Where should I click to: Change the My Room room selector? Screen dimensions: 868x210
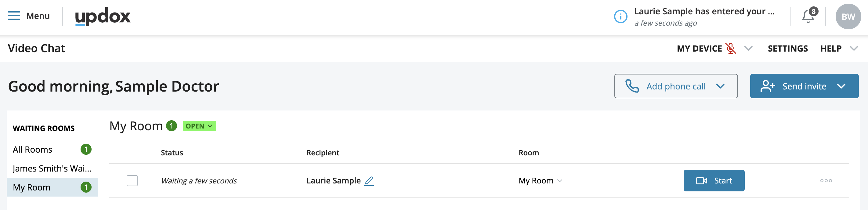(540, 181)
